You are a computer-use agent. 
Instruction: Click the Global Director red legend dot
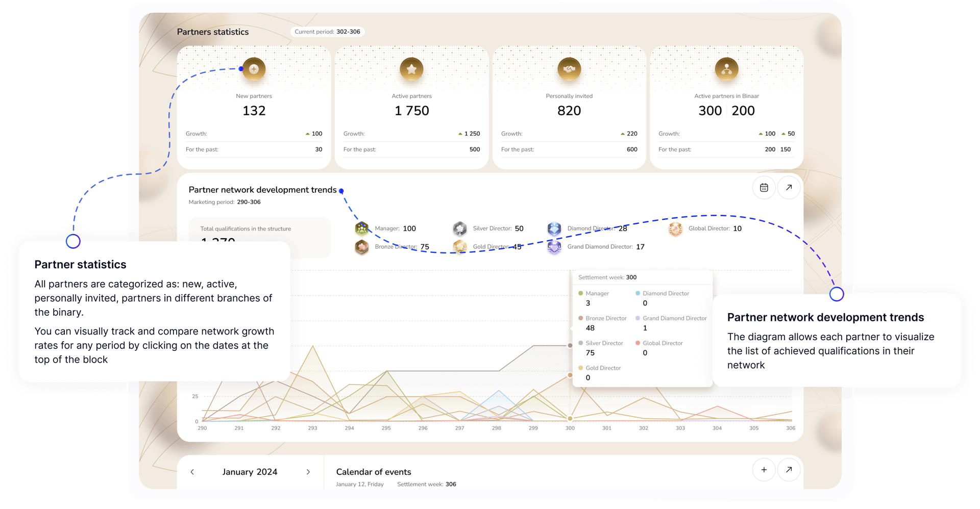pos(638,343)
